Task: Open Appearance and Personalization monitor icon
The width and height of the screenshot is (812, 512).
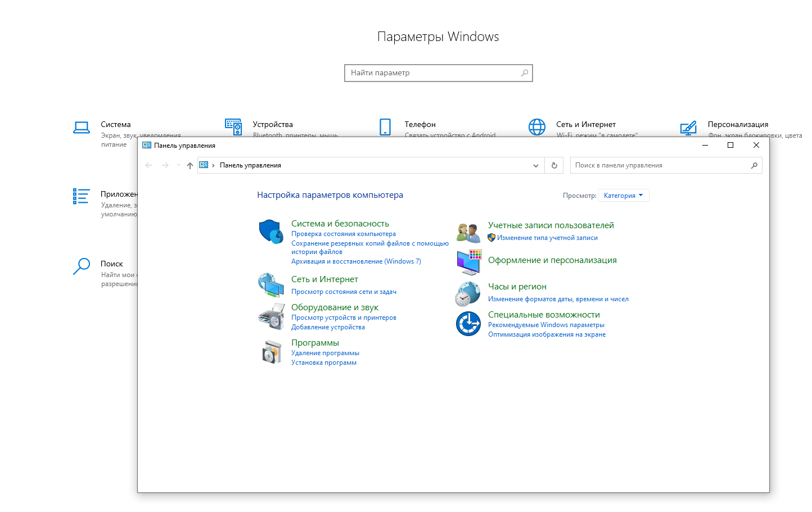Action: (468, 261)
